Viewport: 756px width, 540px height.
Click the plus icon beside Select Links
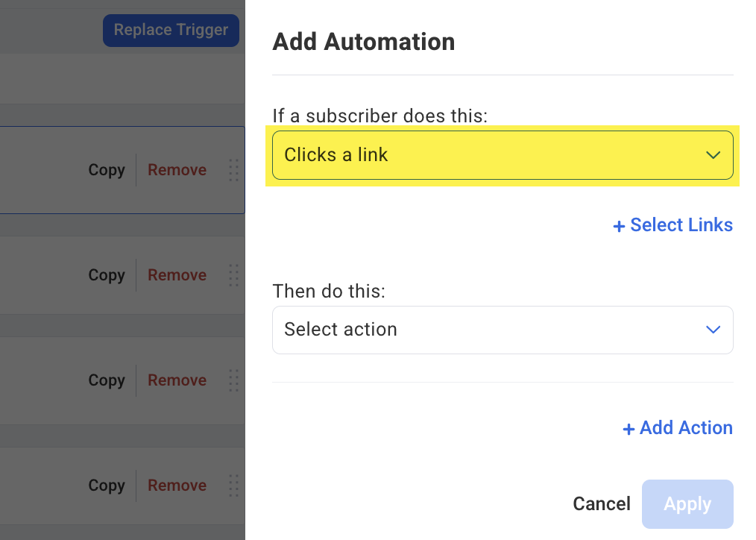click(619, 226)
